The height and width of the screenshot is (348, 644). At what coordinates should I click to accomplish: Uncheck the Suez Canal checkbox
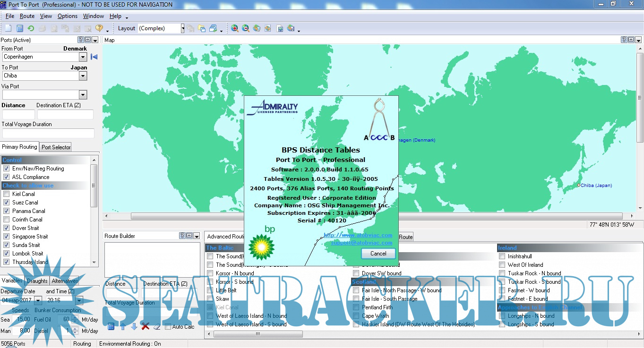point(7,203)
